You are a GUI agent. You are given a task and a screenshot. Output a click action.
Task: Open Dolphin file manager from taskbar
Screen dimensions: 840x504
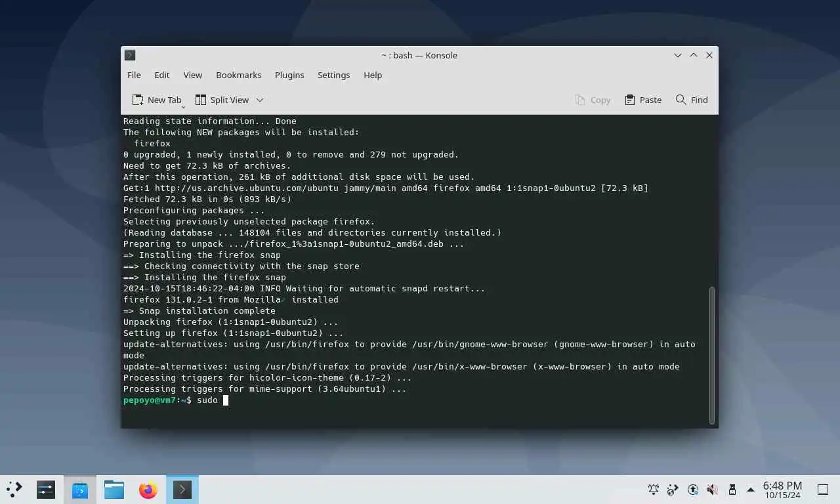[114, 490]
